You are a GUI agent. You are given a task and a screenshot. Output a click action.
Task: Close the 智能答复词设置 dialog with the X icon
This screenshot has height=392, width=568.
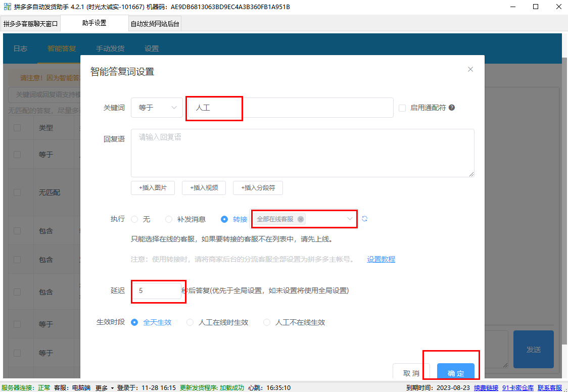[x=470, y=69]
